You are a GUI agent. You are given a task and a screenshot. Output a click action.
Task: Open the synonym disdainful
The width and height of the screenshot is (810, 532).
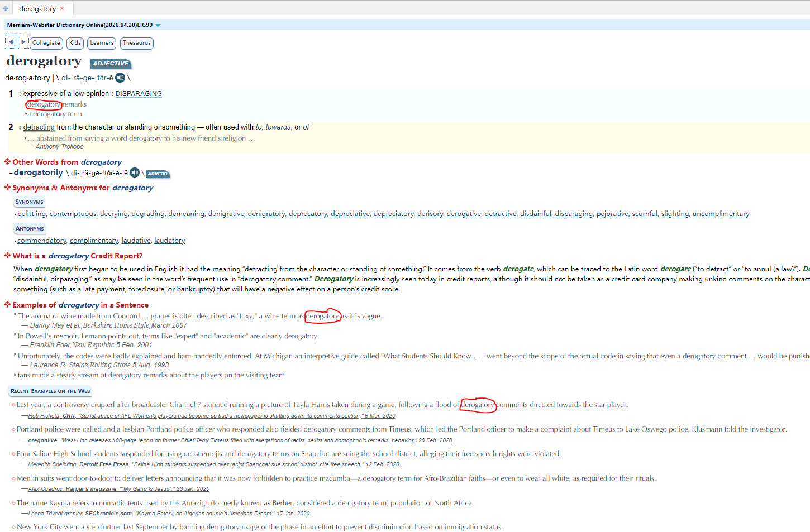tap(536, 214)
